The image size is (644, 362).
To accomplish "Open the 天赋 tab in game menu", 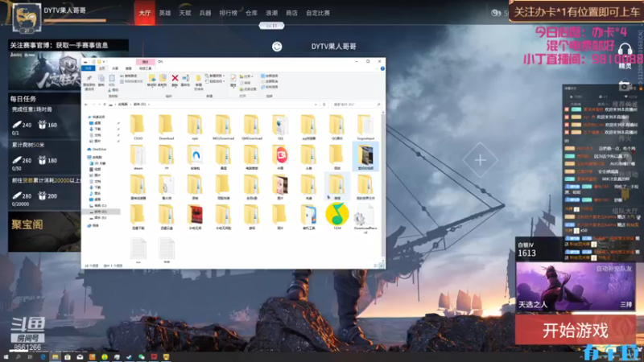I will pyautogui.click(x=185, y=13).
